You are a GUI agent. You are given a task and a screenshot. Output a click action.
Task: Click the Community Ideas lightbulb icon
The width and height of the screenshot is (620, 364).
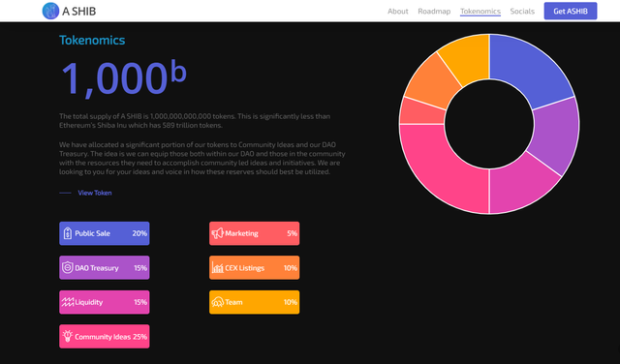[x=68, y=336]
